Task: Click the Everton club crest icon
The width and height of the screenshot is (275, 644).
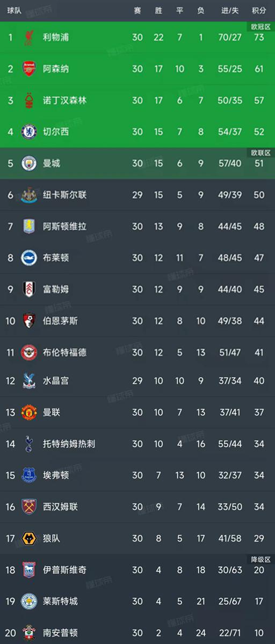Action: pyautogui.click(x=28, y=475)
